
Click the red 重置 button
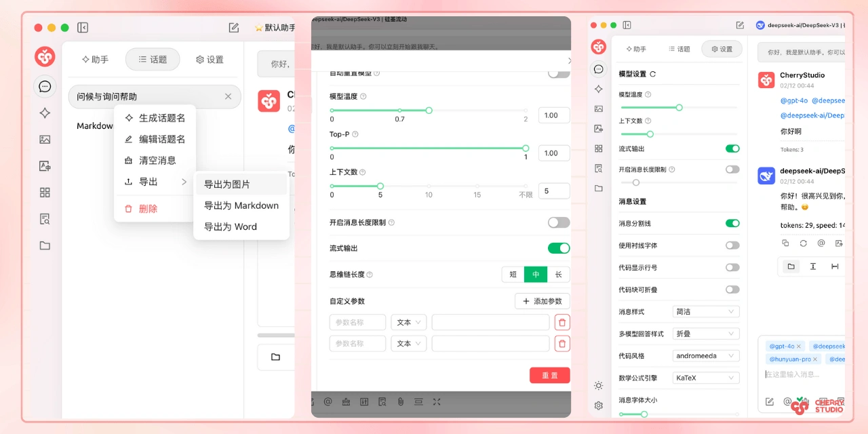(x=549, y=376)
